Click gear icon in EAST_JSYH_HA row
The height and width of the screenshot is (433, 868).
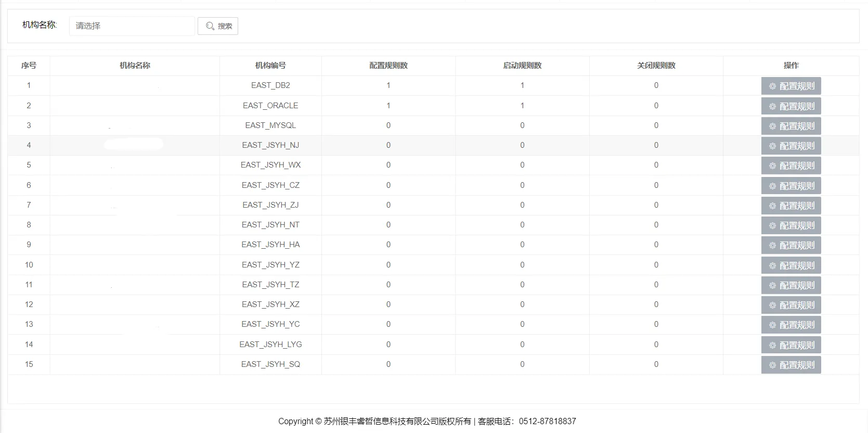coord(772,246)
